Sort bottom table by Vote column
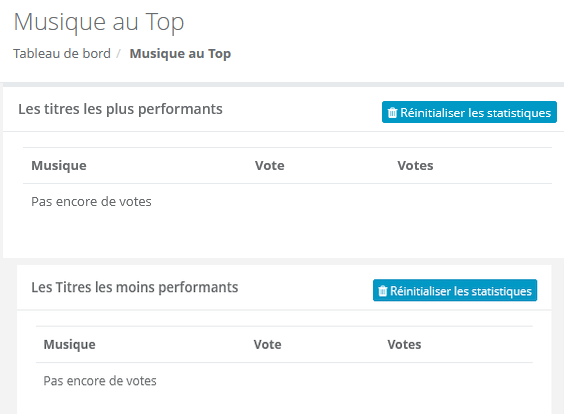This screenshot has height=414, width=564. [267, 344]
